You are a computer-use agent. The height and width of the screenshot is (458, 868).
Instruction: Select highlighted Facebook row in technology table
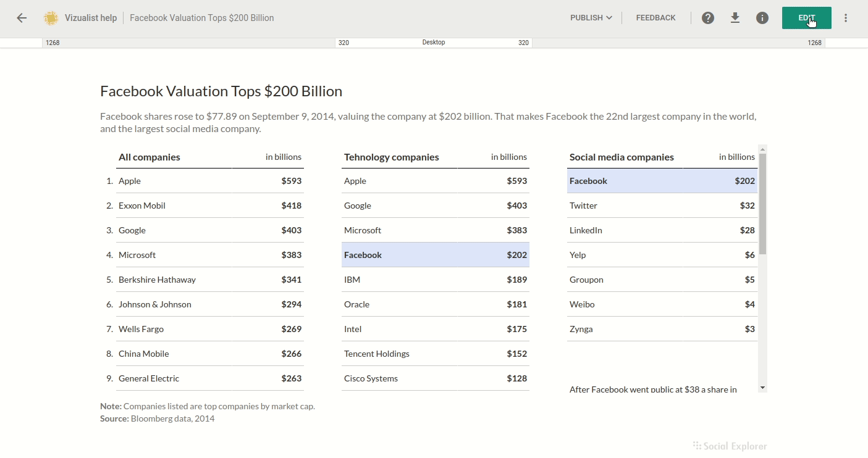(x=435, y=255)
